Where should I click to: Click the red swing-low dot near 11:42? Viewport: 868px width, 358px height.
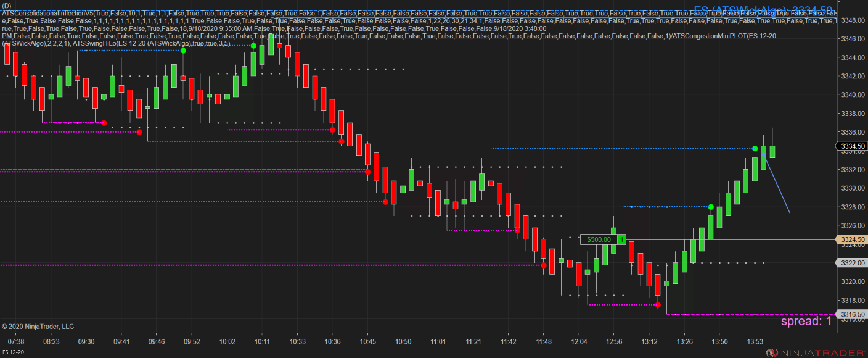tap(517, 230)
